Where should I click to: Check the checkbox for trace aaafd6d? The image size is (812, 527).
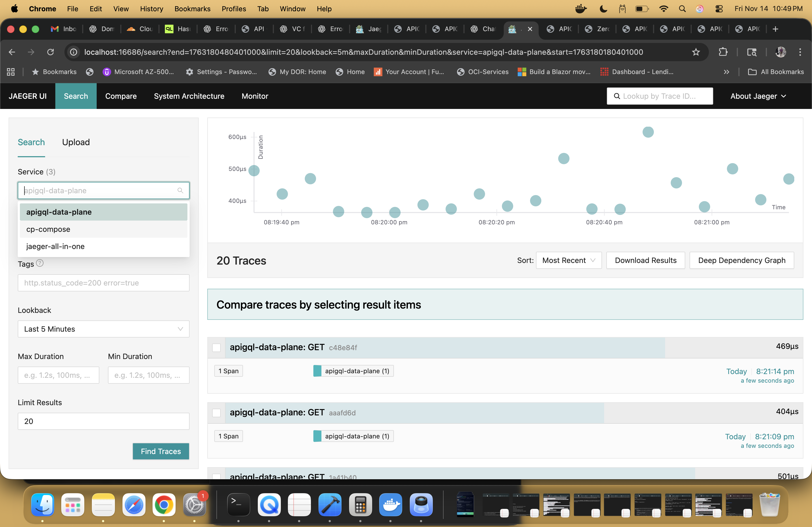tap(217, 413)
